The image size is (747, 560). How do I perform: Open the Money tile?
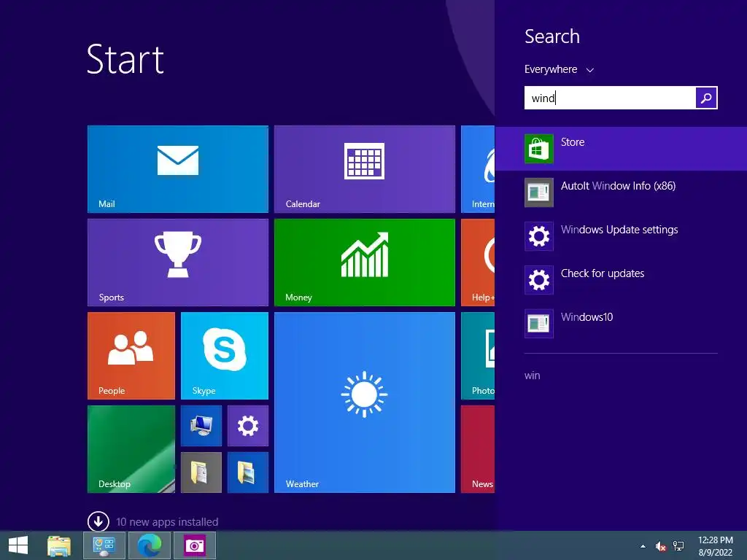coord(365,262)
